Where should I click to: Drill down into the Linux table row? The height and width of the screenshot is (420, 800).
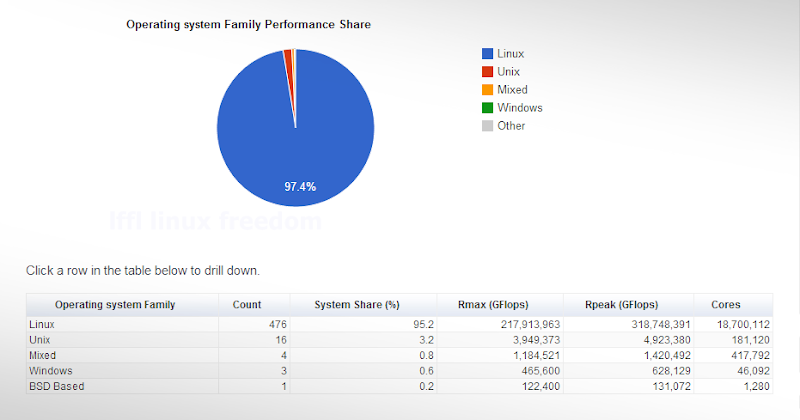[400, 324]
